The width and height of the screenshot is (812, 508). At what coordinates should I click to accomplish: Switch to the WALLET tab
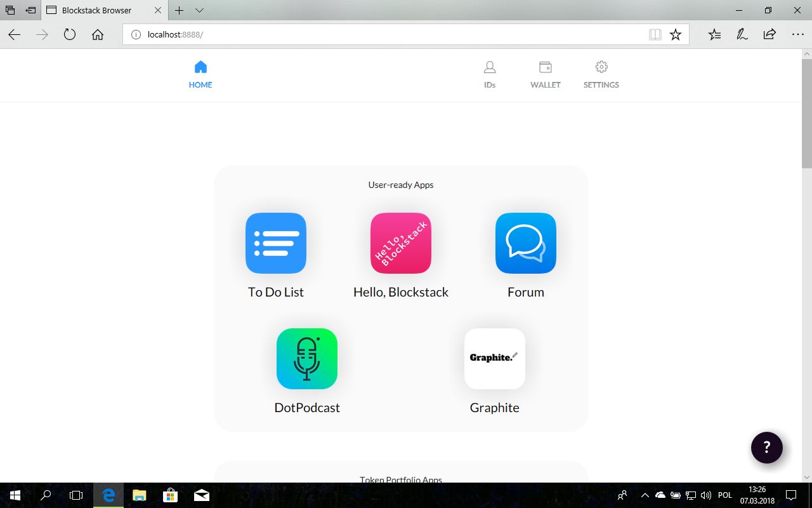[x=546, y=75]
